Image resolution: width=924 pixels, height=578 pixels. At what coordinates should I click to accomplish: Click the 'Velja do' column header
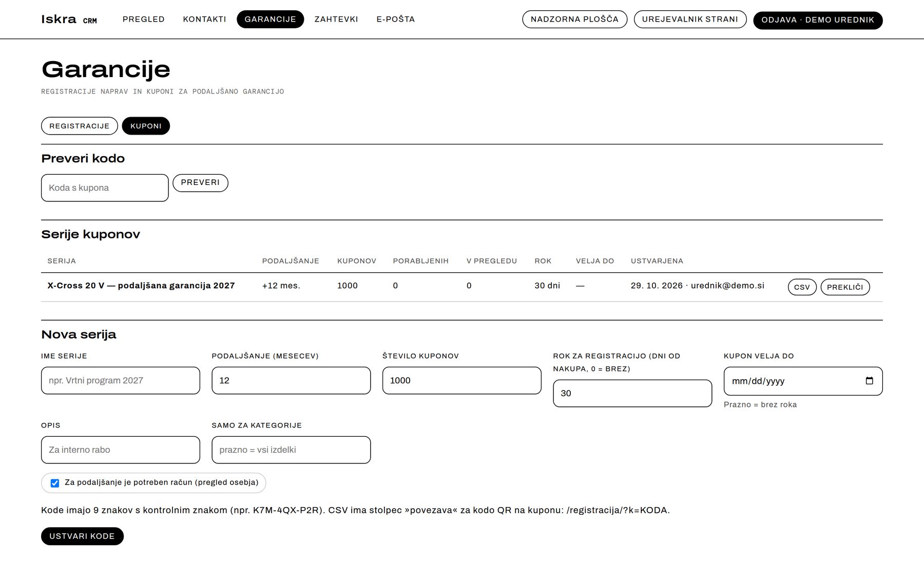(x=595, y=261)
